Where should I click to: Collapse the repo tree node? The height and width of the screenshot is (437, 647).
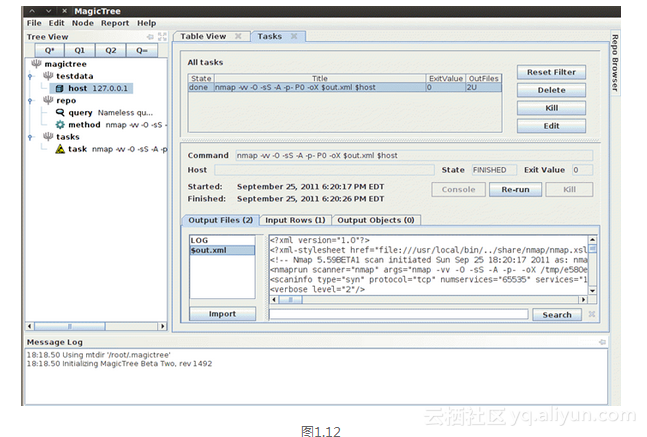click(x=30, y=101)
